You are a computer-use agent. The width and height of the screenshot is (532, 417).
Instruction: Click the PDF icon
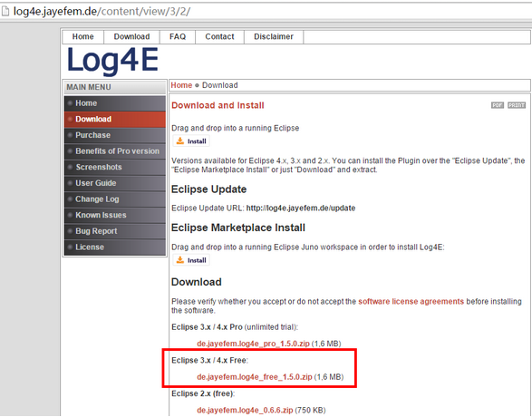tap(498, 105)
